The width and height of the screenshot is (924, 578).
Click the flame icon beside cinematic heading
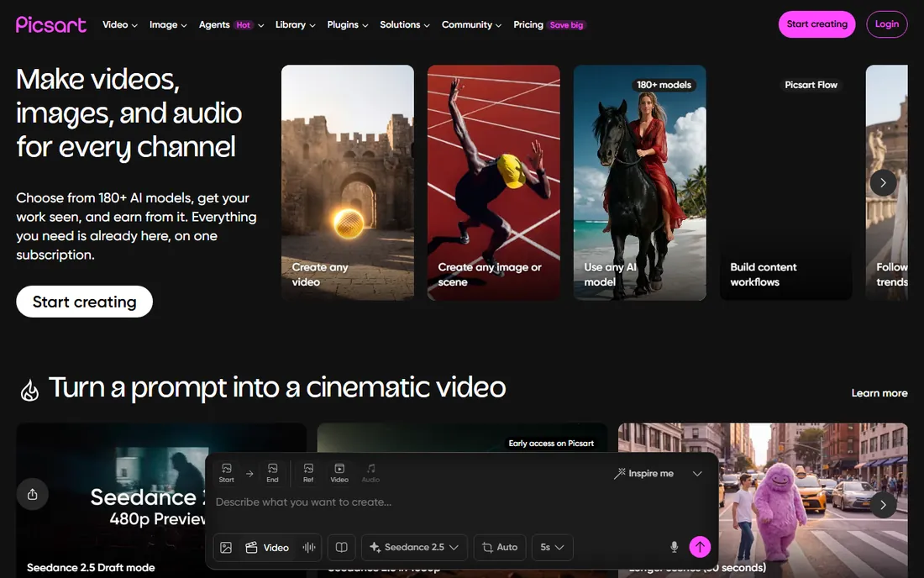[29, 390]
